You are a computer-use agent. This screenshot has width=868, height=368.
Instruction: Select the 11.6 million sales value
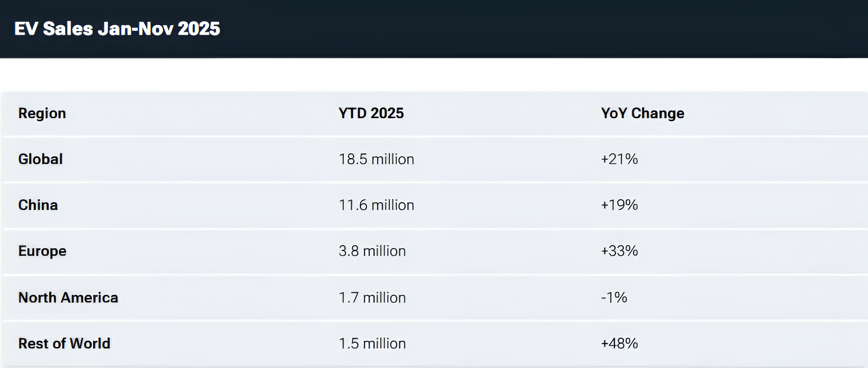(x=376, y=205)
